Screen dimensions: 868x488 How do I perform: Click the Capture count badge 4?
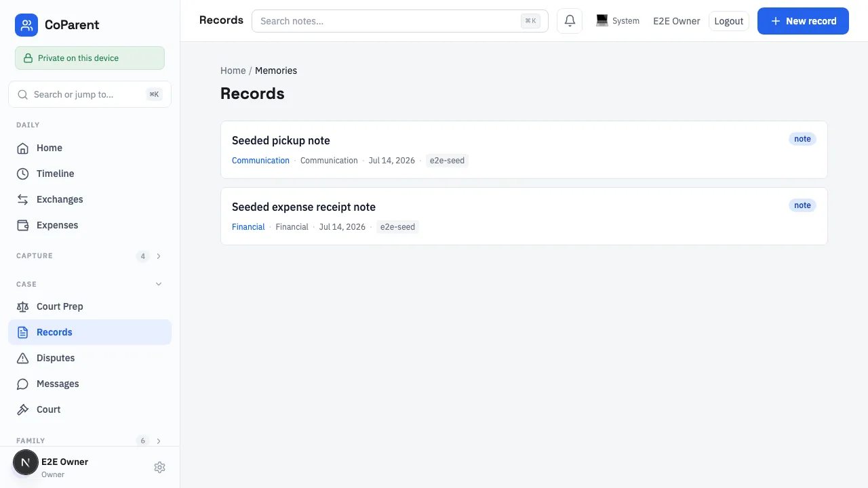(x=142, y=256)
